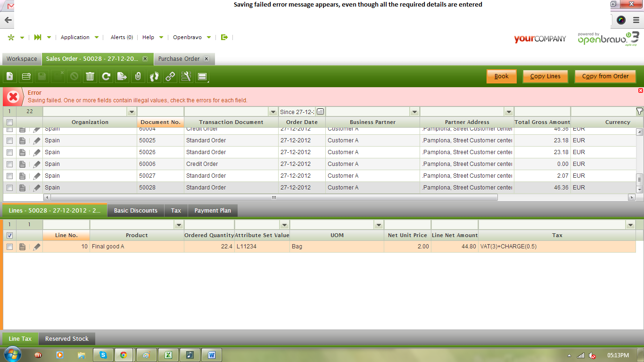Expand the Application menu

79,37
